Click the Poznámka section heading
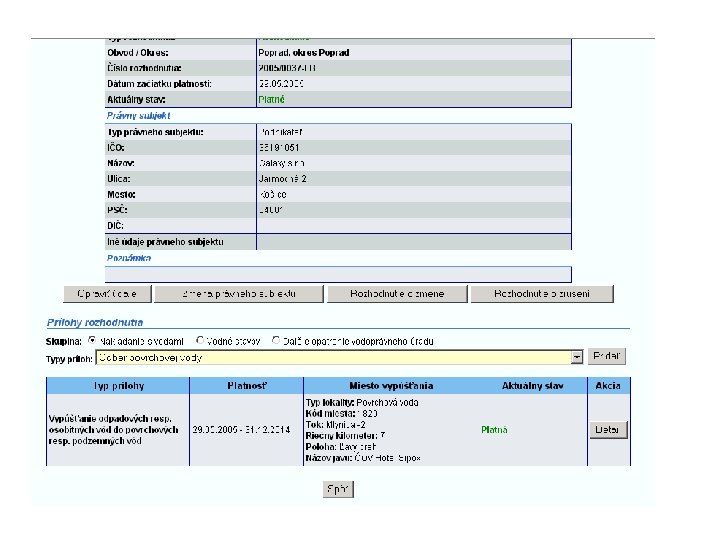This screenshot has width=720, height=540. pyautogui.click(x=129, y=258)
